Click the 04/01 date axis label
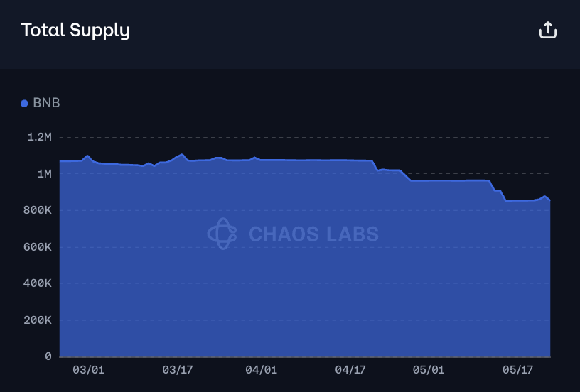Viewport: 580px width, 392px height. [261, 370]
